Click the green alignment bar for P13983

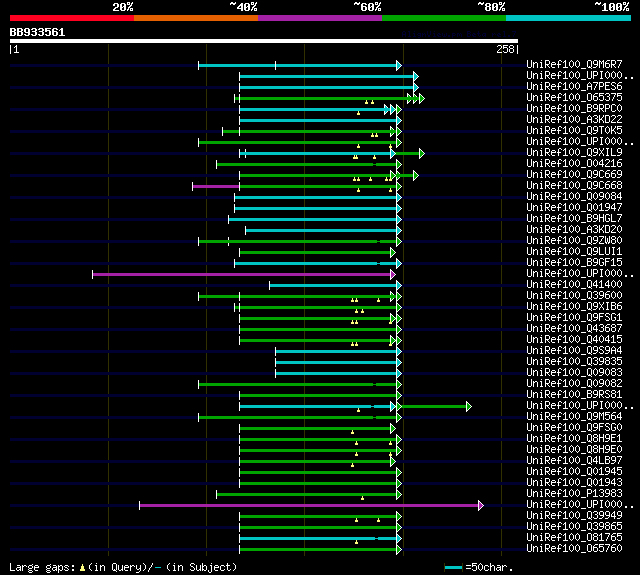[309, 495]
